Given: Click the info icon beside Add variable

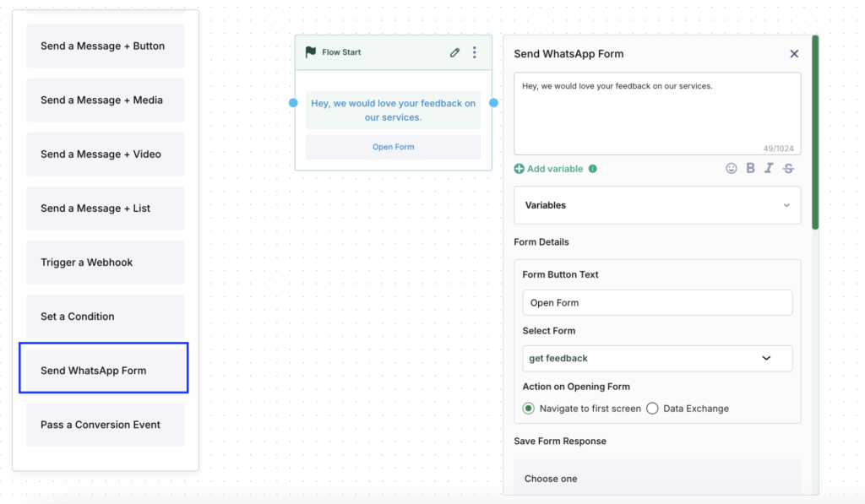Looking at the screenshot, I should (592, 169).
